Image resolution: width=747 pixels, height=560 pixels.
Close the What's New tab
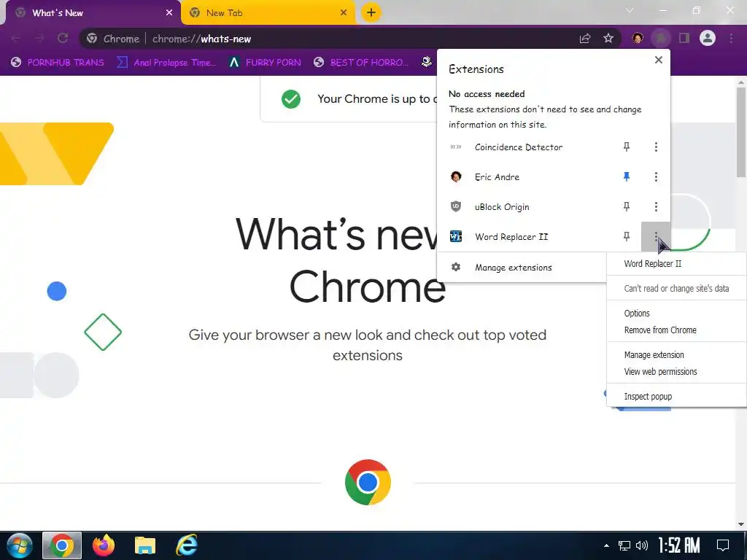click(169, 13)
